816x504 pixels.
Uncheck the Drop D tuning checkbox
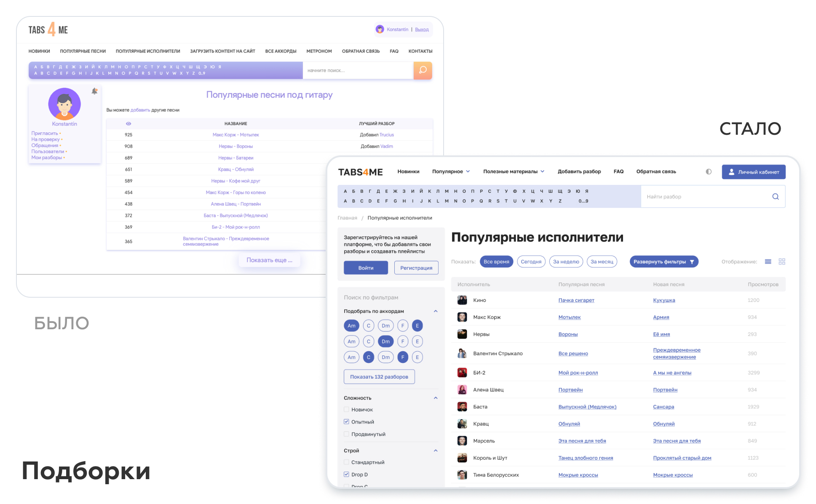click(346, 474)
